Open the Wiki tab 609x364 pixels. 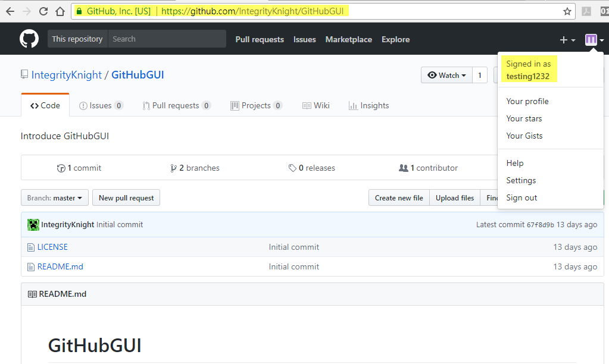coord(316,105)
